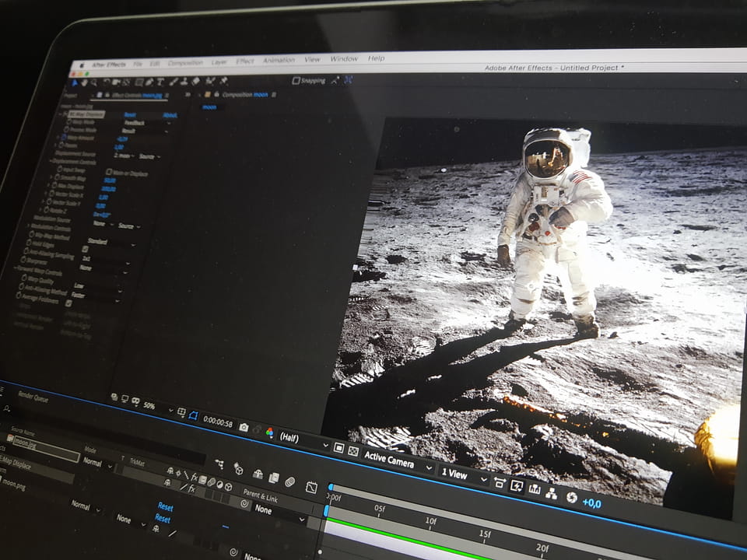
Task: Click the Show Channel color icon
Action: click(270, 432)
